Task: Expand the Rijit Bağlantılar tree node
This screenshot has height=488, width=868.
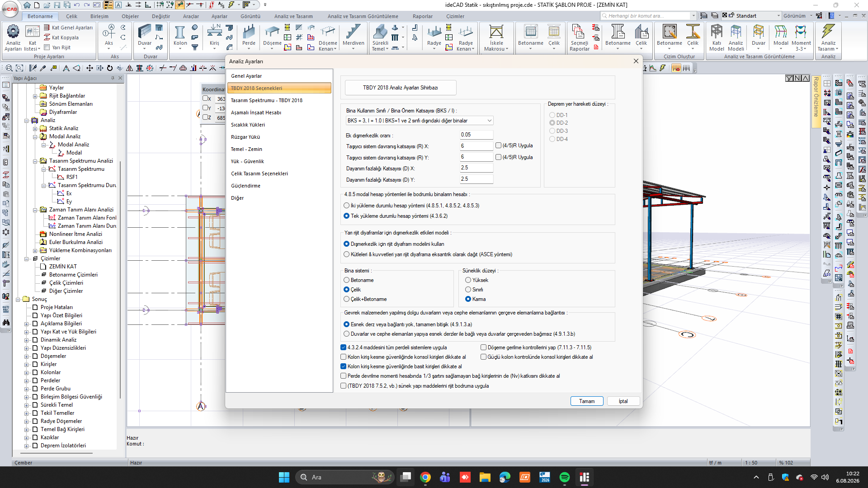Action: pyautogui.click(x=35, y=96)
